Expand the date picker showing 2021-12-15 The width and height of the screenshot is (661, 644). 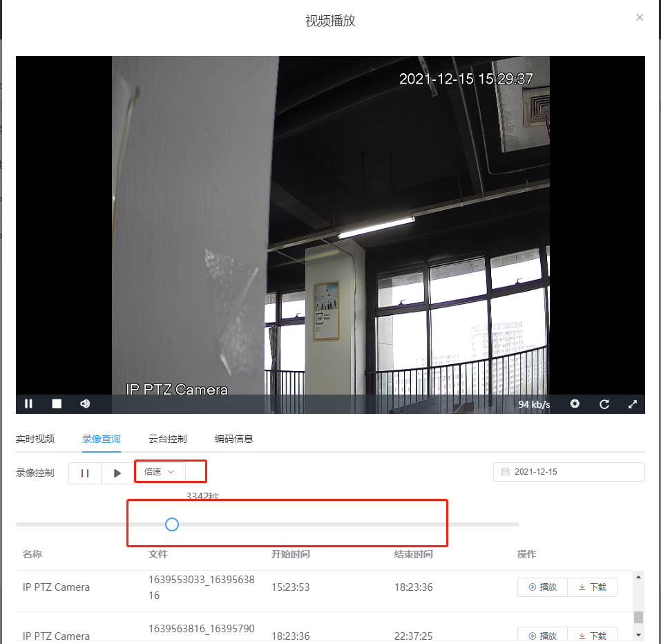568,471
